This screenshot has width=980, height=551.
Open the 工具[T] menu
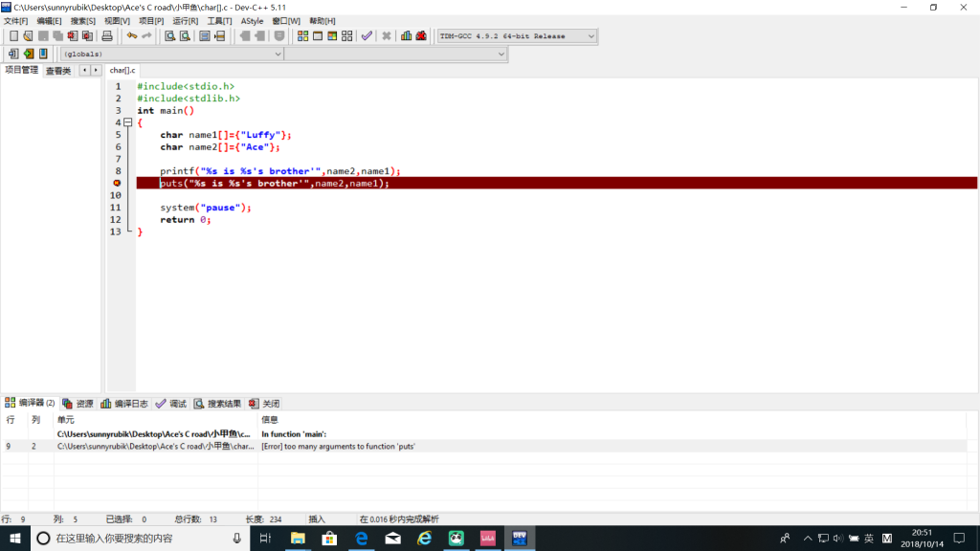coord(219,21)
